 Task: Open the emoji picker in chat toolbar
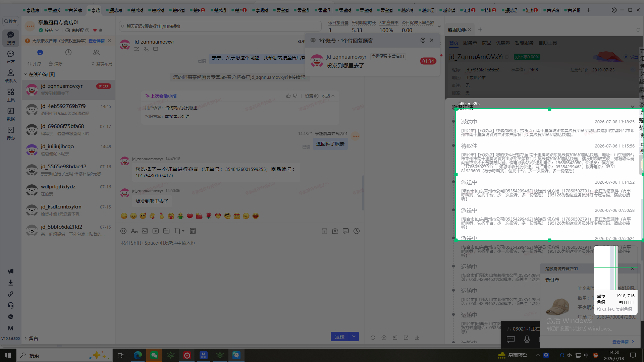[123, 231]
